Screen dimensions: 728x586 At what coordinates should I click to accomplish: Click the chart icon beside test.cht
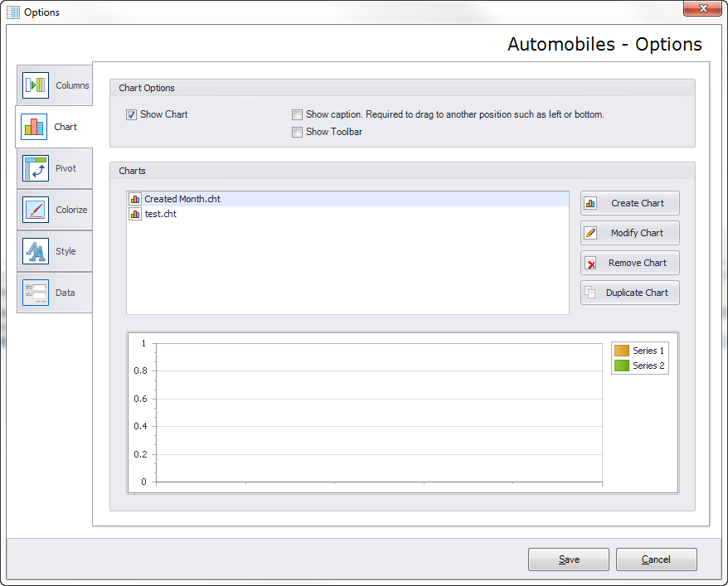point(135,214)
